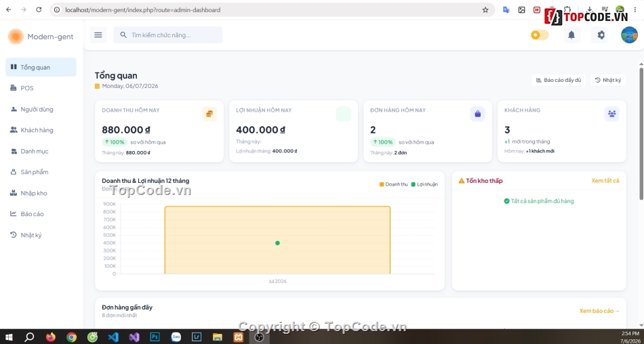Click the Jul 2026 axis label
Viewport: 644px width, 344px height.
tap(277, 281)
